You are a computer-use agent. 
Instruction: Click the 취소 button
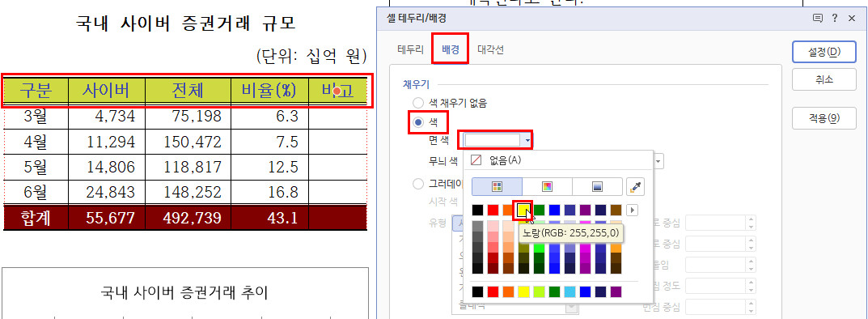824,79
